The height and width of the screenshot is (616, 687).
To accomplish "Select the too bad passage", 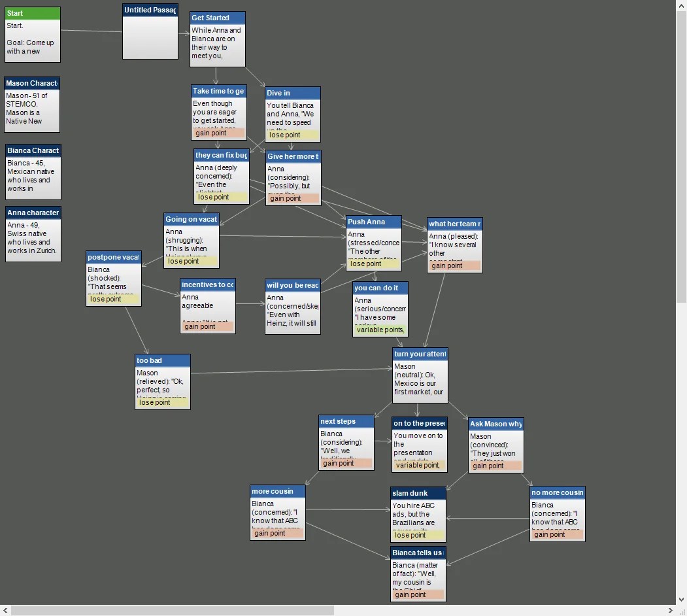I will [163, 382].
